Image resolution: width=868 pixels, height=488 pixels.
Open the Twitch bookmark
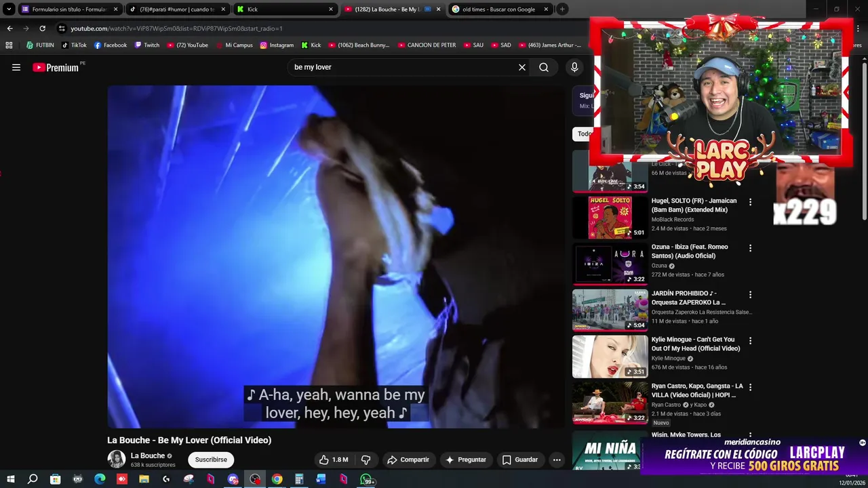coord(147,45)
